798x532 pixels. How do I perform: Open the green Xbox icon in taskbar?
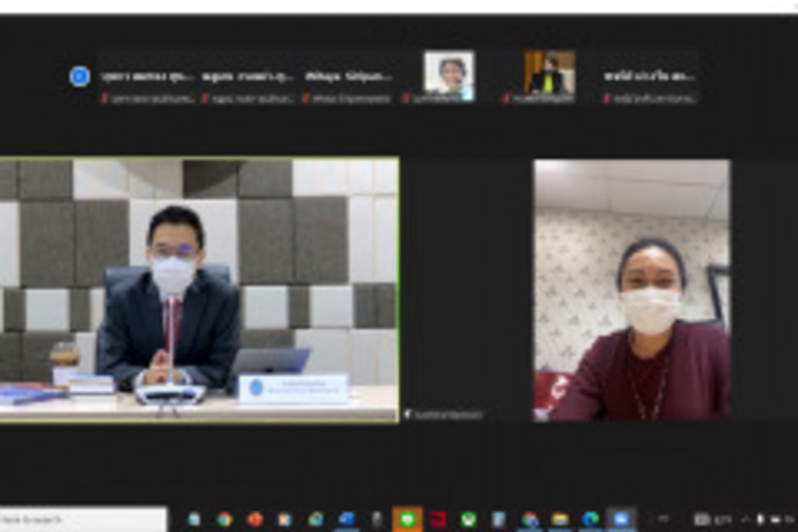468,519
